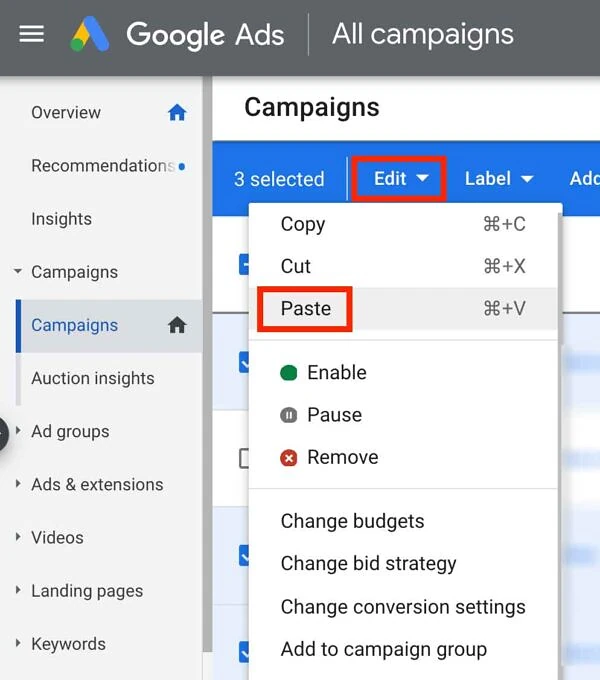The image size is (600, 680).
Task: Click the All campaigns header title
Action: (423, 34)
